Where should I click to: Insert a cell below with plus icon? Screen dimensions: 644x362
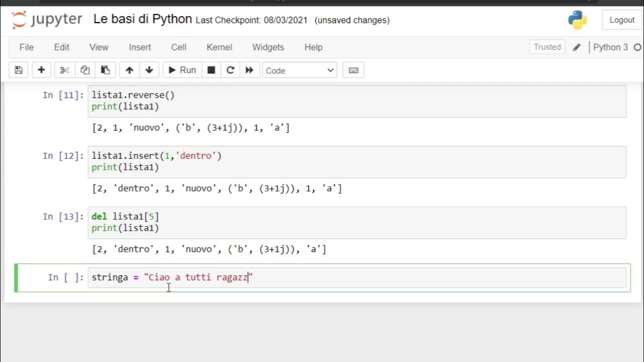[x=41, y=70]
